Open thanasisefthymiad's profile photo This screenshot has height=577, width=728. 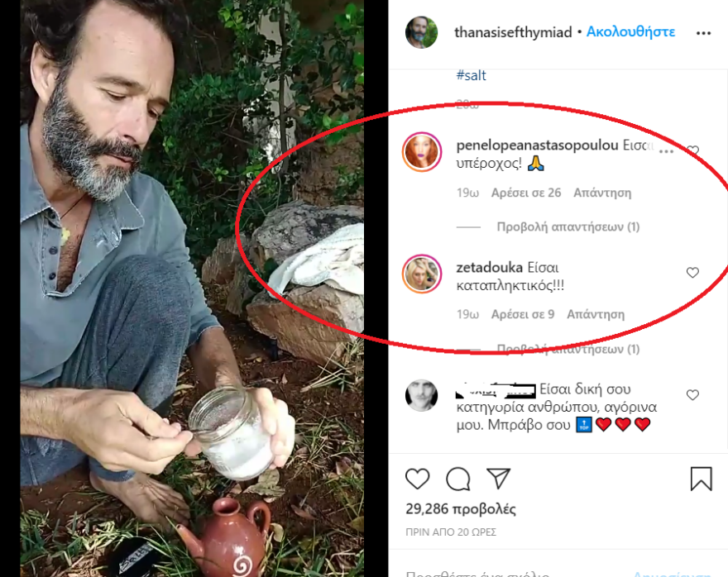click(421, 31)
